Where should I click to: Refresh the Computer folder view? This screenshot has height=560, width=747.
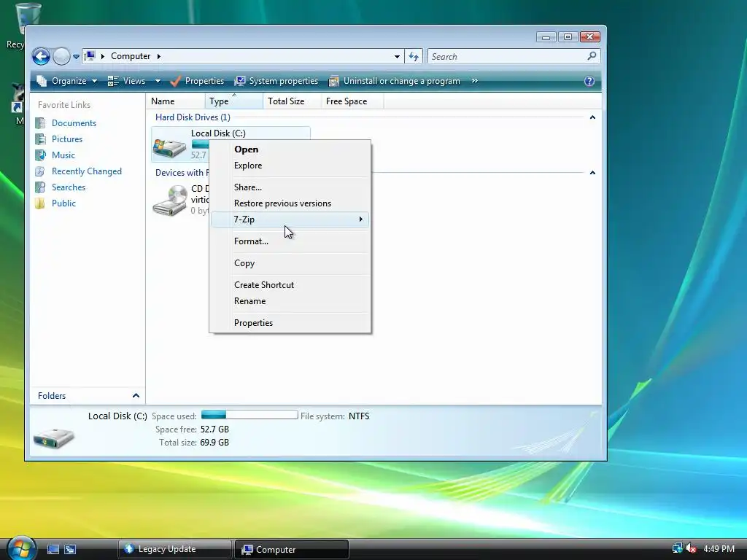[413, 57]
